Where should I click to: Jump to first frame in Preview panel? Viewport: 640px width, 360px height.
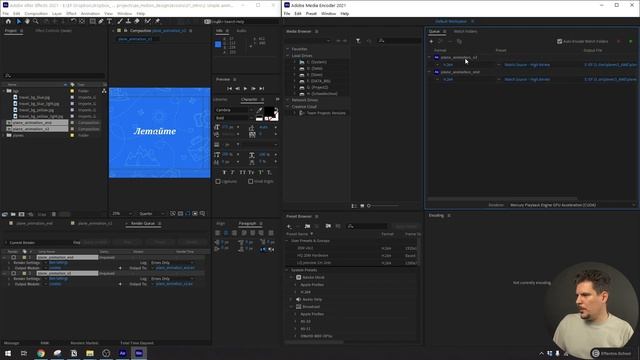pos(229,89)
